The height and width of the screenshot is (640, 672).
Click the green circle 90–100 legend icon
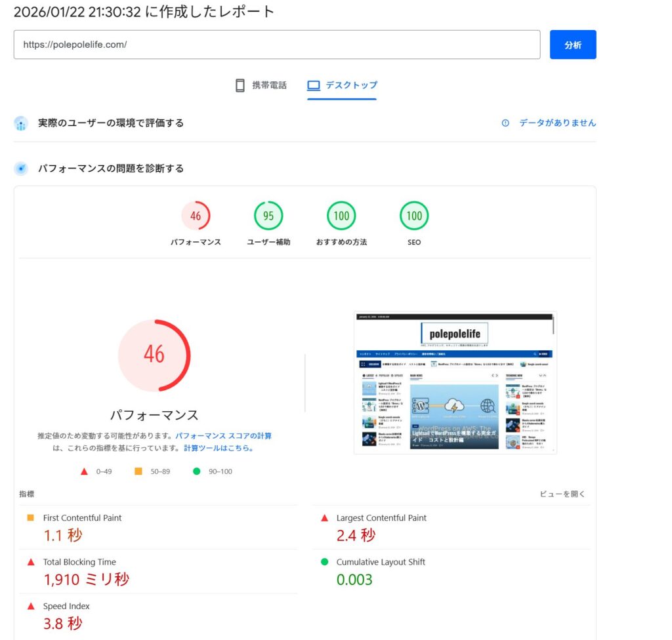[197, 471]
